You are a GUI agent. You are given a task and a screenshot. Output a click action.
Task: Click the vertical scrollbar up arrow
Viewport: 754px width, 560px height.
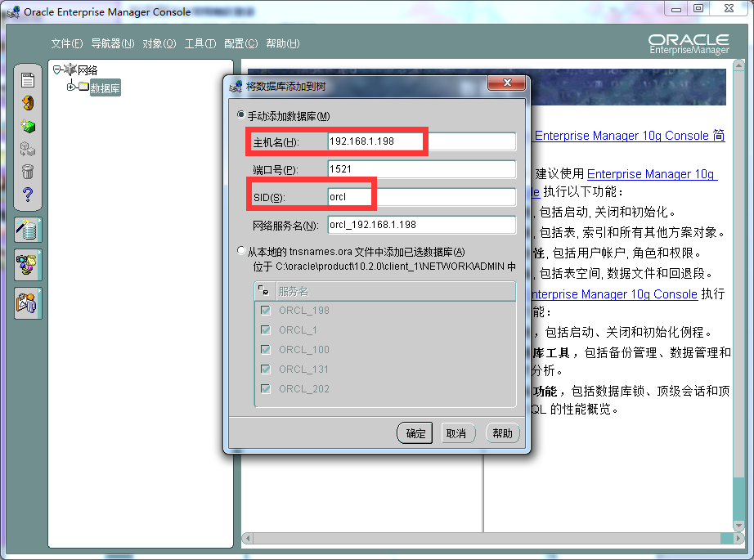[738, 65]
